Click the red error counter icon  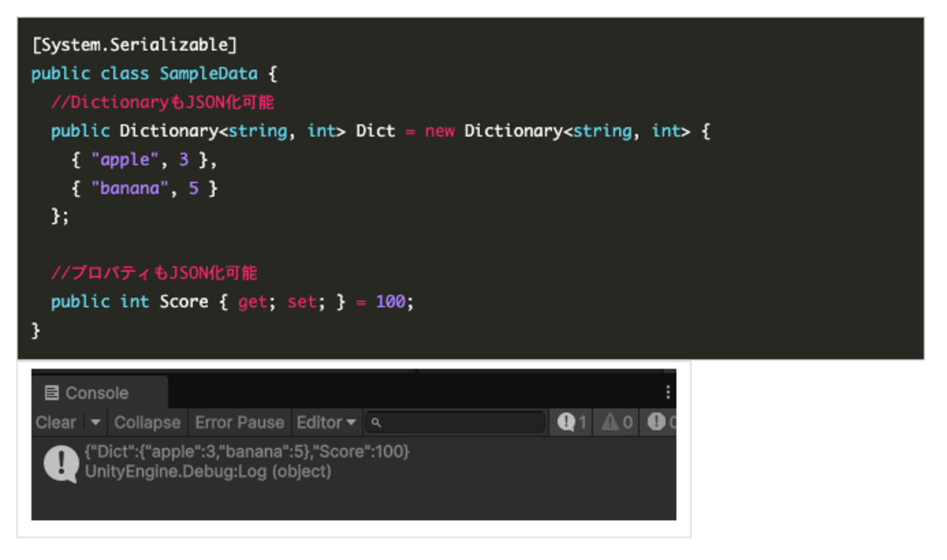[x=656, y=422]
